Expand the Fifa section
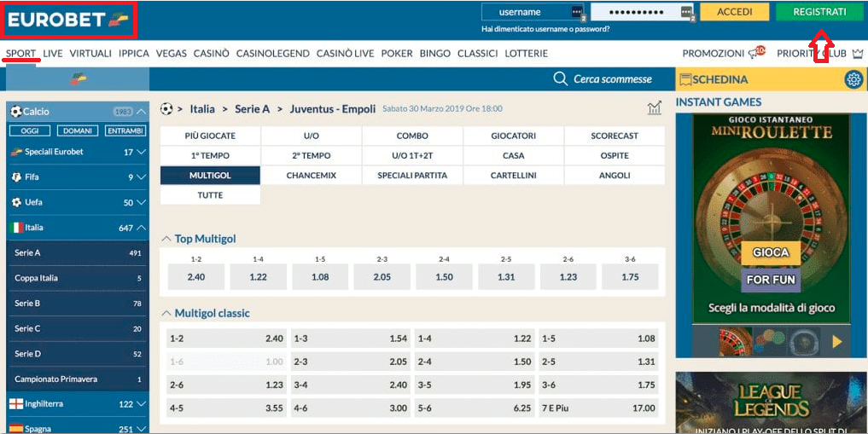868x434 pixels. 141,177
